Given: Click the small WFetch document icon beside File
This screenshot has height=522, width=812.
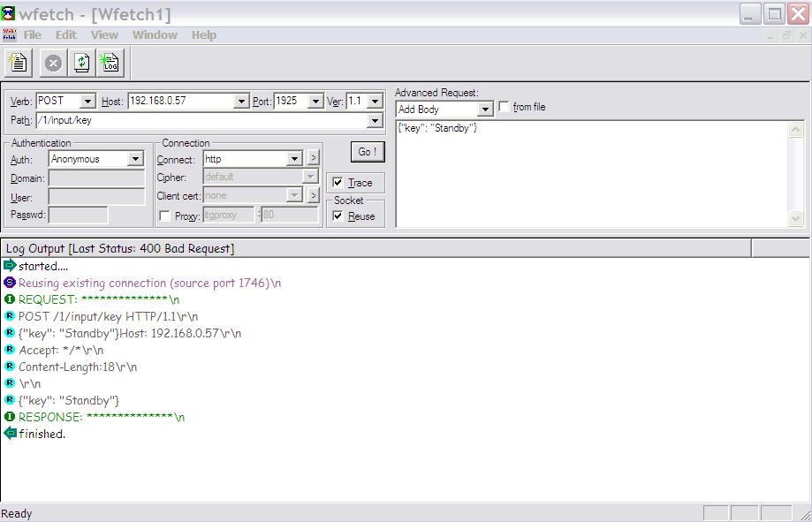Looking at the screenshot, I should coord(10,35).
